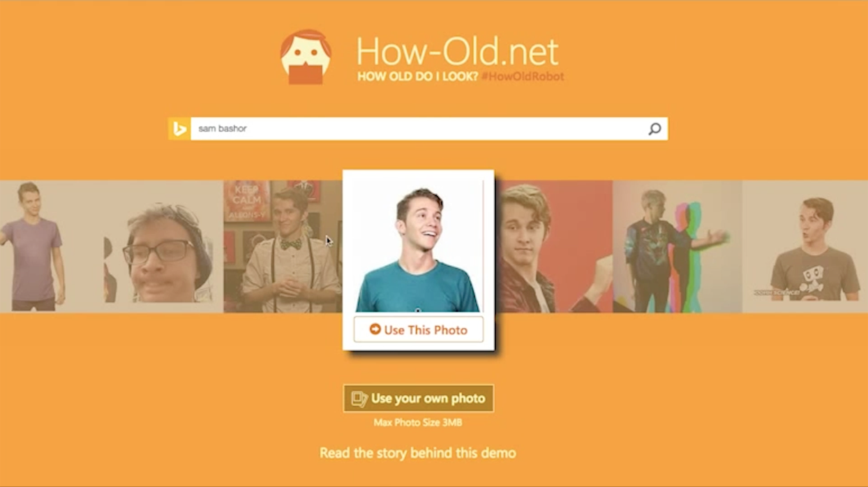Click the Max Photo Size 3MB note

[x=418, y=422]
